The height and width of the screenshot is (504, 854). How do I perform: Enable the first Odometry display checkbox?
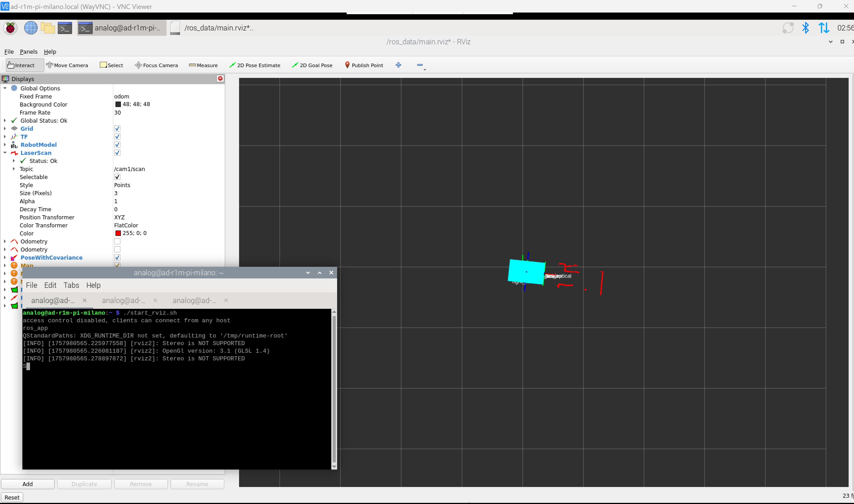(x=117, y=241)
